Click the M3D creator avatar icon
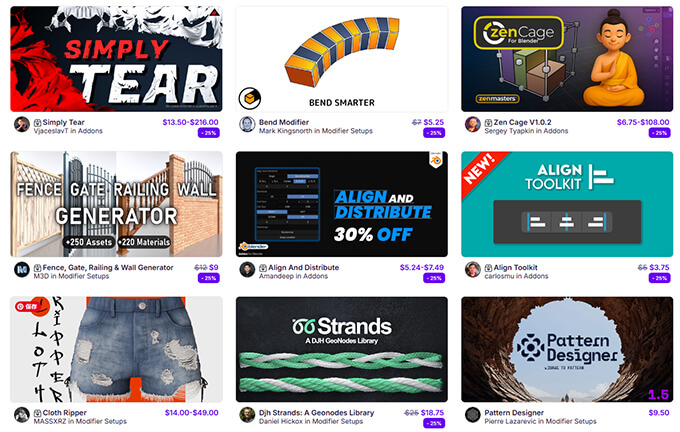Screen dimensions: 680x432 pyautogui.click(x=22, y=270)
